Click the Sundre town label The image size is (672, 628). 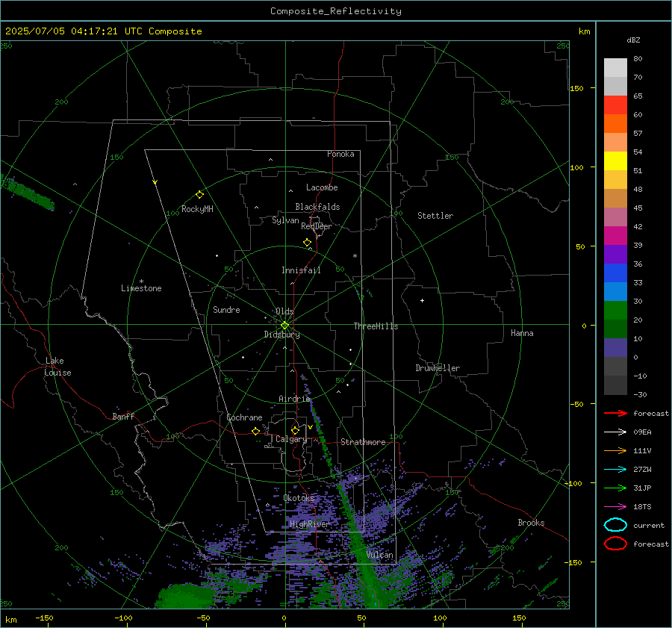[226, 309]
